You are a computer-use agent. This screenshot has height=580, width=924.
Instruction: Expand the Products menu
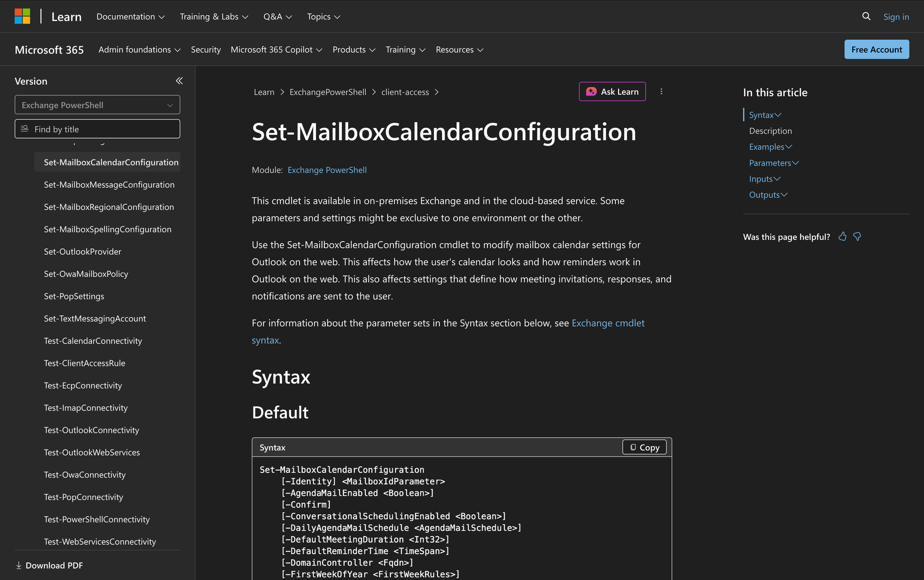(354, 49)
